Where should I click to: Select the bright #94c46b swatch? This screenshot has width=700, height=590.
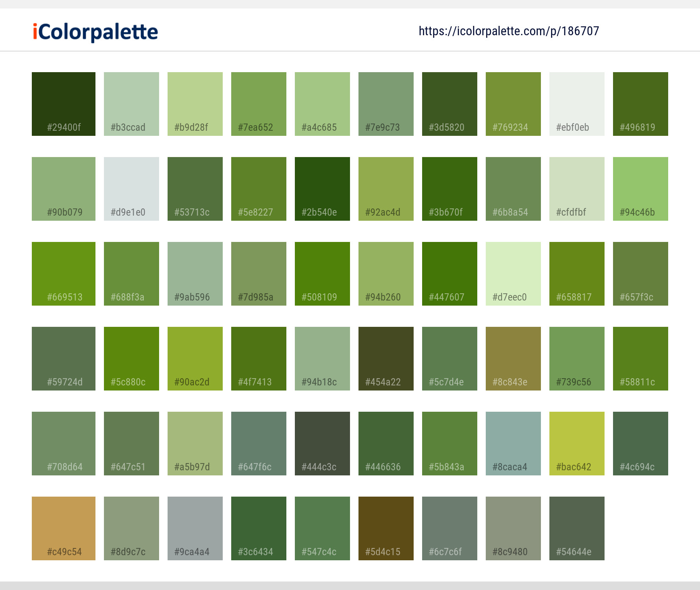point(641,189)
